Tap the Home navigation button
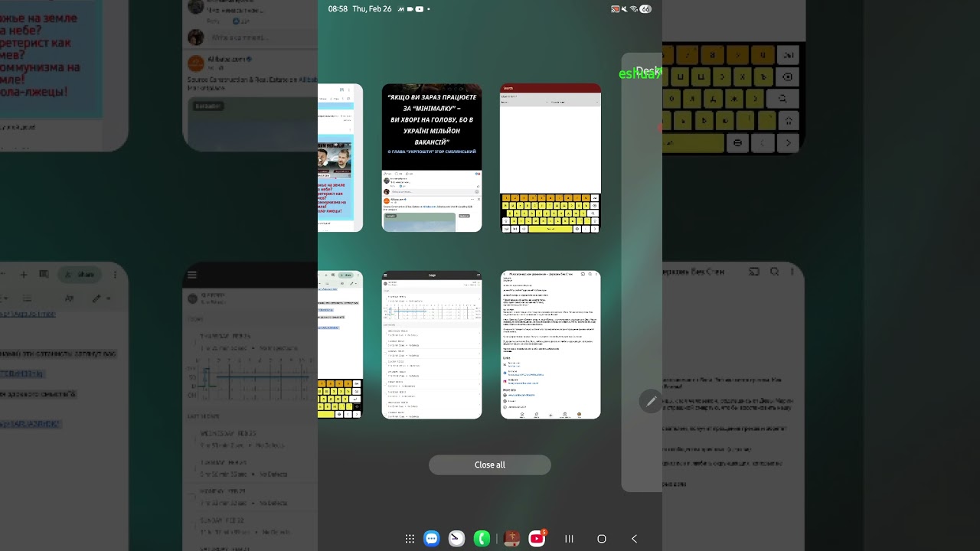980x551 pixels. (602, 539)
